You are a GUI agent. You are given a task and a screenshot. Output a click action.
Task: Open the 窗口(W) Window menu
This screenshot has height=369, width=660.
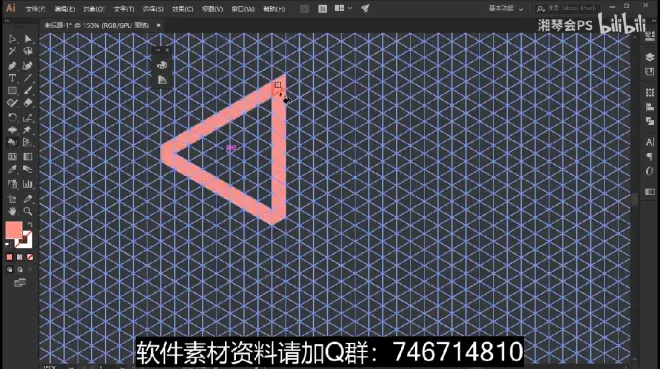(x=243, y=9)
